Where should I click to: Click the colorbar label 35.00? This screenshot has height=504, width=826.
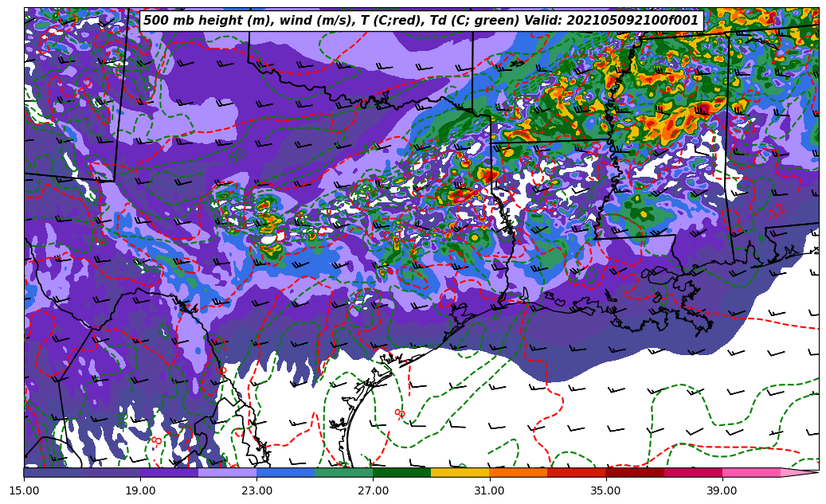point(606,490)
